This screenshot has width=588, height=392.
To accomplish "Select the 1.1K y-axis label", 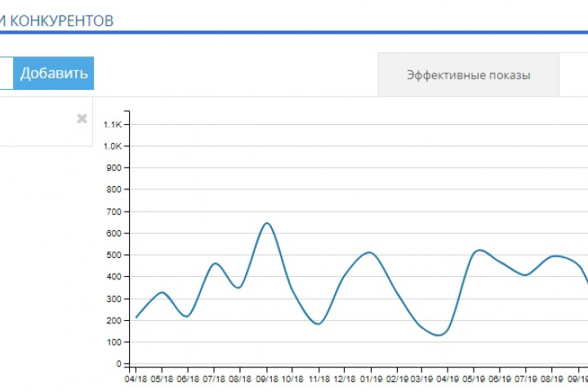I will pyautogui.click(x=113, y=124).
